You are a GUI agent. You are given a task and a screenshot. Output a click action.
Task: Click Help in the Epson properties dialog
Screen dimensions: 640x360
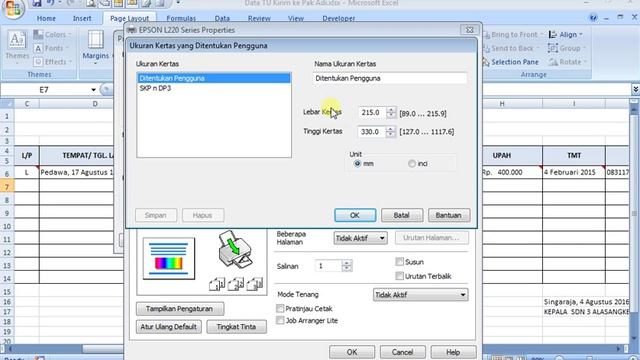click(453, 352)
